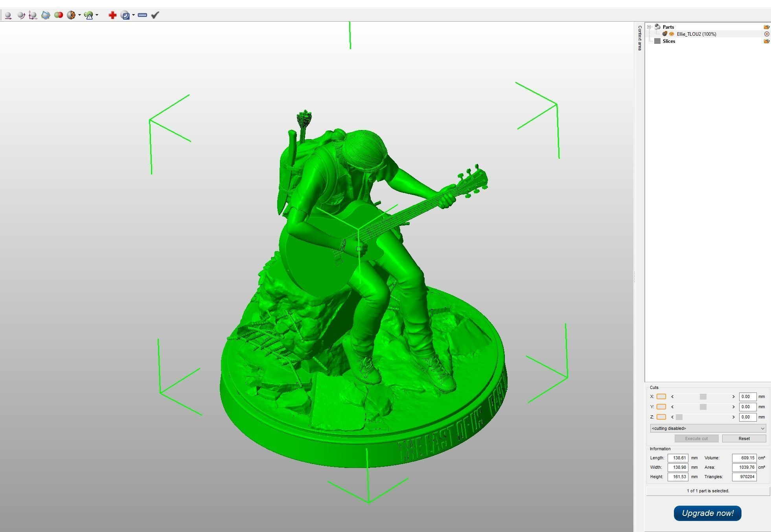Toggle the X cut plane button
The height and width of the screenshot is (532, 771).
pos(661,396)
